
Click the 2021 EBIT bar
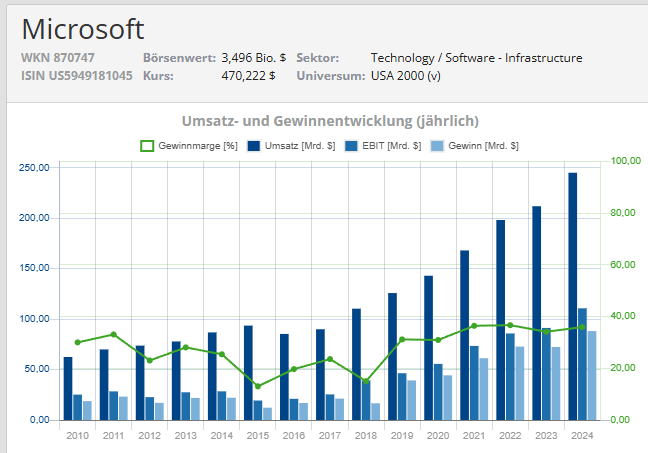(474, 383)
